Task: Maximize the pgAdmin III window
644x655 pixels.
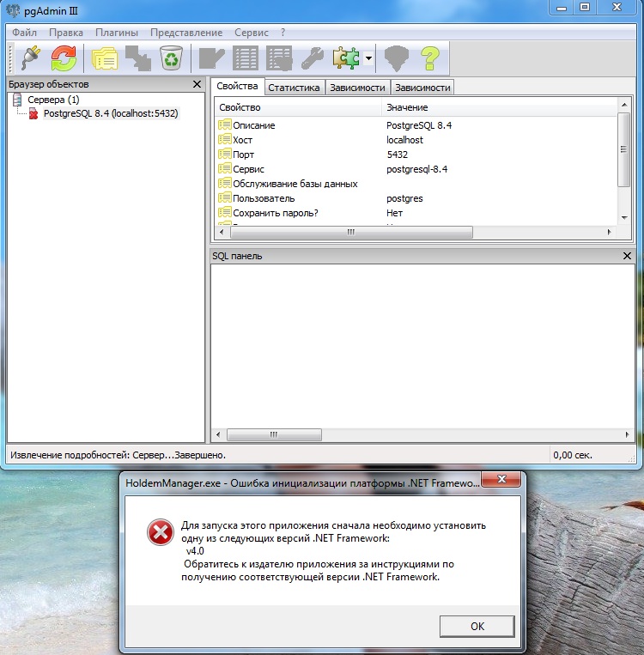Action: [585, 7]
